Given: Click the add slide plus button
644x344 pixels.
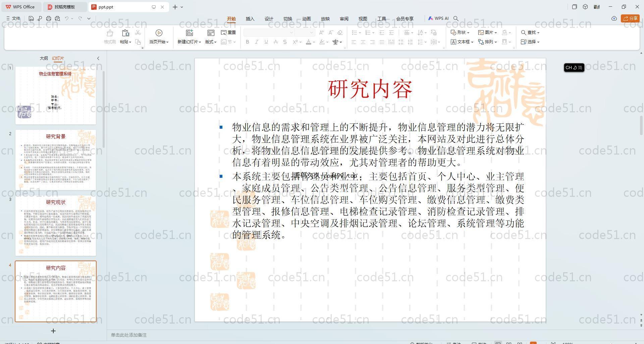Looking at the screenshot, I should click(x=53, y=331).
